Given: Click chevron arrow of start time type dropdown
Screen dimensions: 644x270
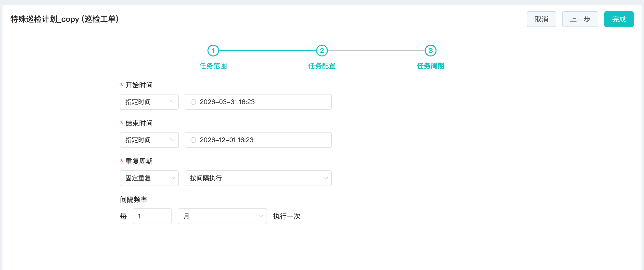Looking at the screenshot, I should pyautogui.click(x=172, y=102).
